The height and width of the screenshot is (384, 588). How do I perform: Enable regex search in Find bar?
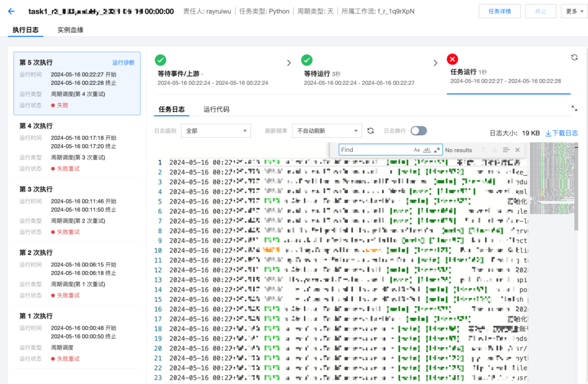(x=437, y=150)
